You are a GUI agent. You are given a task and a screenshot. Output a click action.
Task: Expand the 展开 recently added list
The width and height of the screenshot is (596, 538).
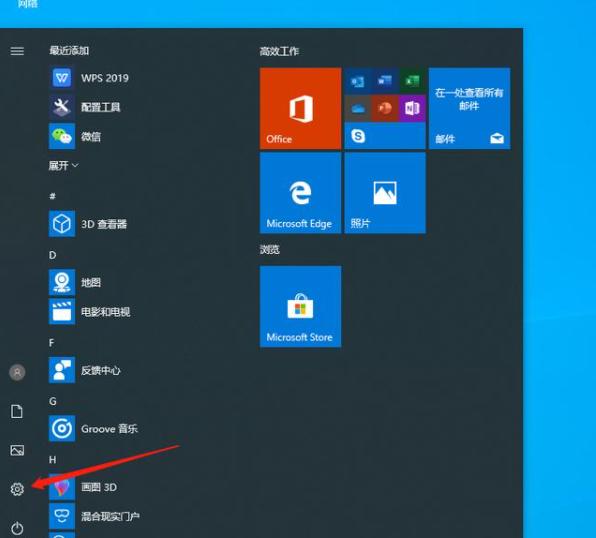pyautogui.click(x=63, y=165)
